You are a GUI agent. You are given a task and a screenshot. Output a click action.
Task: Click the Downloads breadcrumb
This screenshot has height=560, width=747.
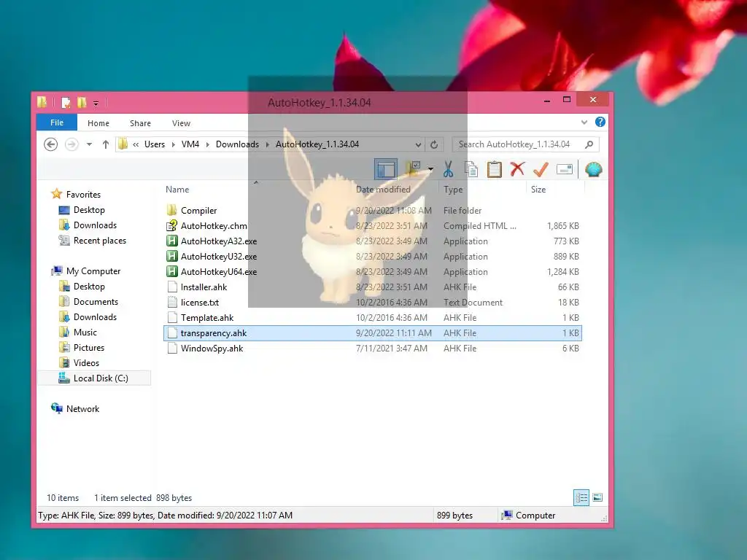pyautogui.click(x=237, y=144)
